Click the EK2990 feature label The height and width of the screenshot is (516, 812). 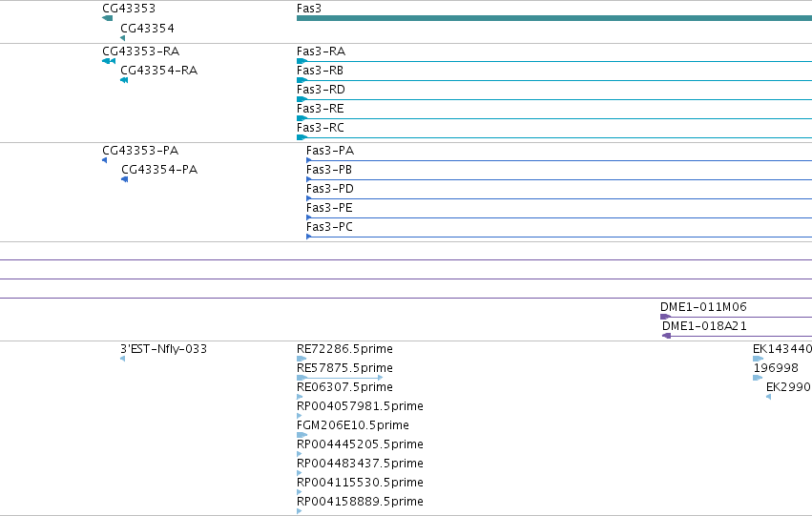click(788, 387)
